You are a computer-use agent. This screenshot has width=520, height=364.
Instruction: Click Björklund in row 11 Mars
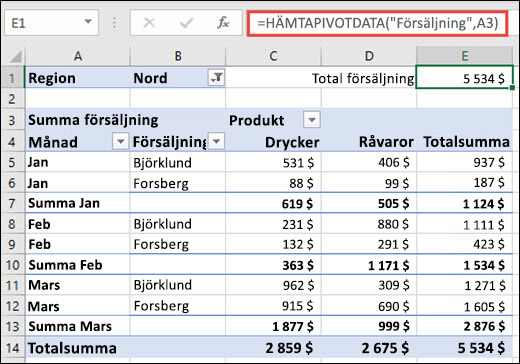click(x=178, y=285)
